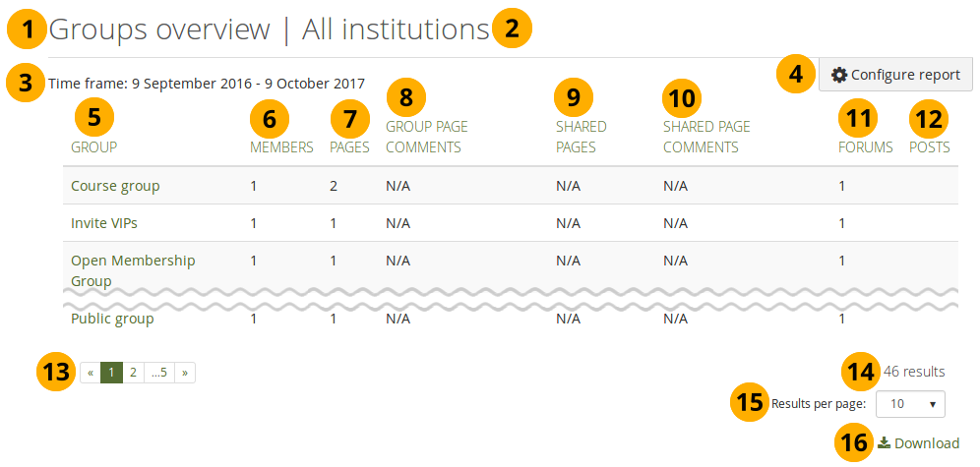Viewport: 980px width, 467px height.
Task: Sort table by Group column
Action: 93,147
